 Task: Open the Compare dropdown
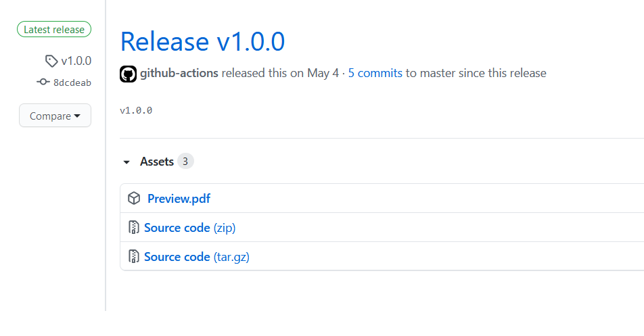[x=55, y=116]
